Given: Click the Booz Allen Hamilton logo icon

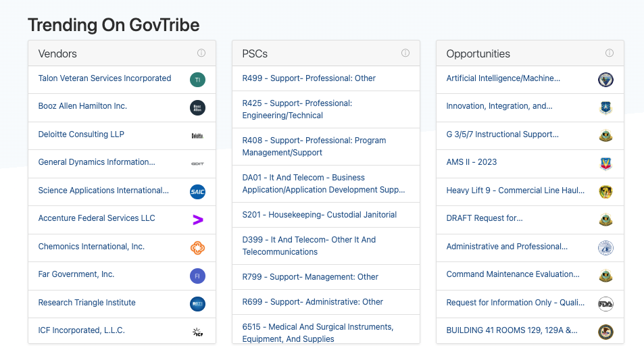Looking at the screenshot, I should (197, 107).
